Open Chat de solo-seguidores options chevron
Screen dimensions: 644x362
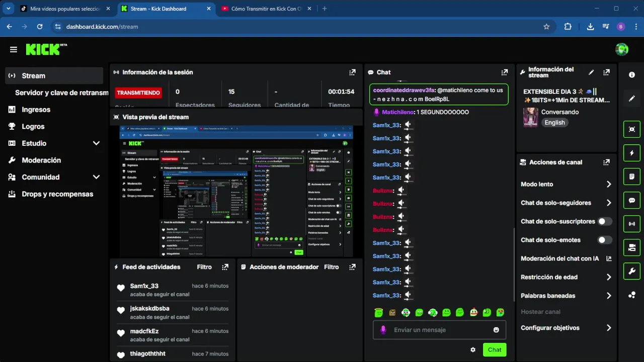(x=609, y=203)
